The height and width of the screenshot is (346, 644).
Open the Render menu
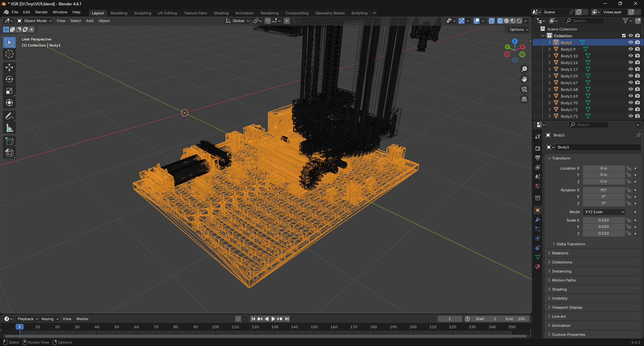(x=41, y=12)
